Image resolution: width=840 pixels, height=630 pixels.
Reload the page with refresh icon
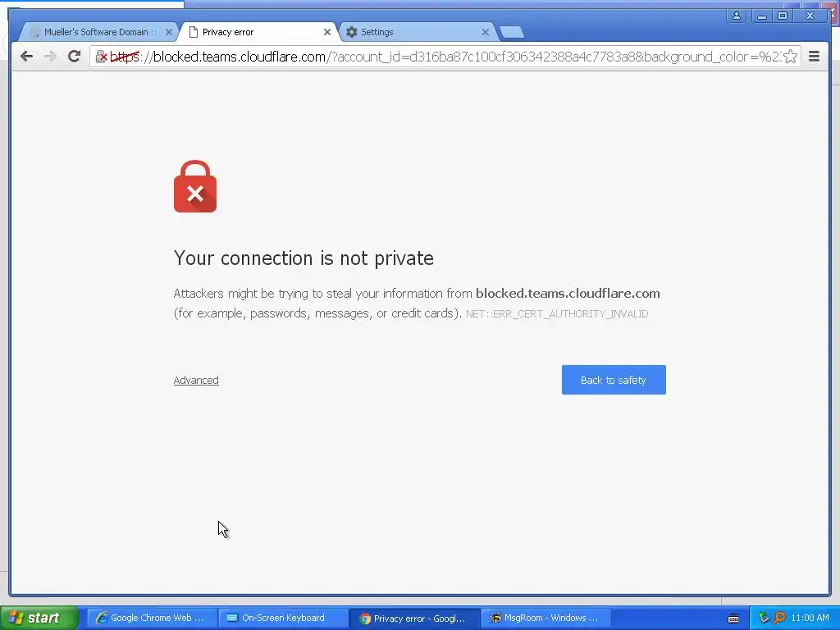(x=74, y=57)
